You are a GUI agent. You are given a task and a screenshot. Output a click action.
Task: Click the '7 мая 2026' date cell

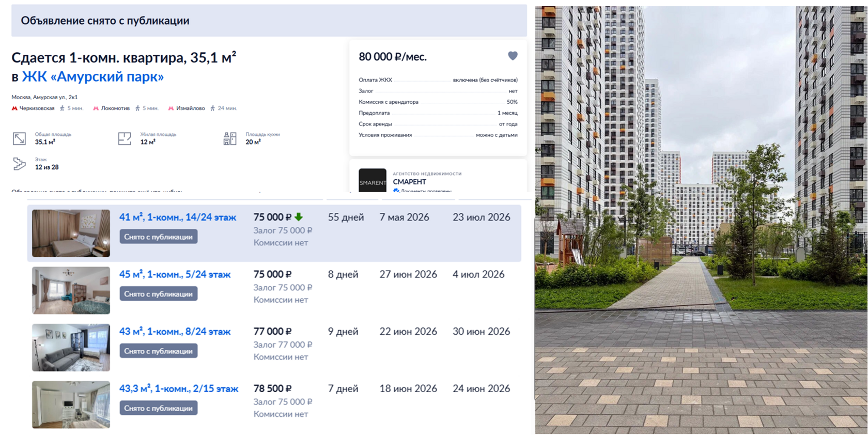click(x=405, y=218)
